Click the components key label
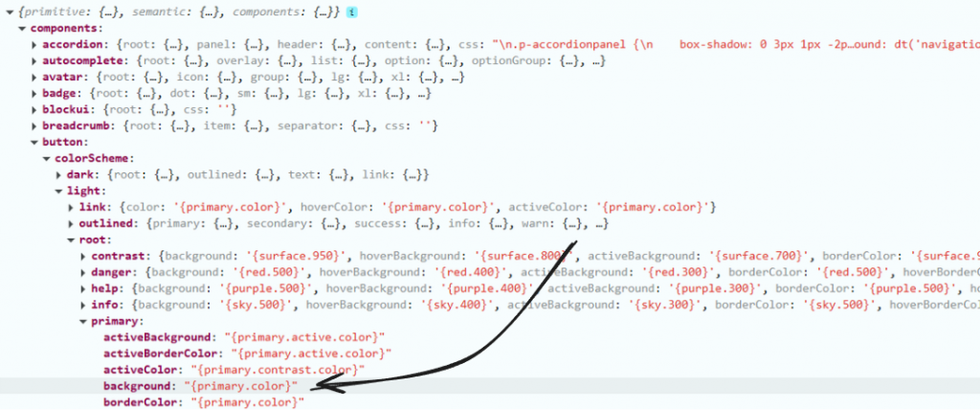980x410 pixels. coord(66,28)
